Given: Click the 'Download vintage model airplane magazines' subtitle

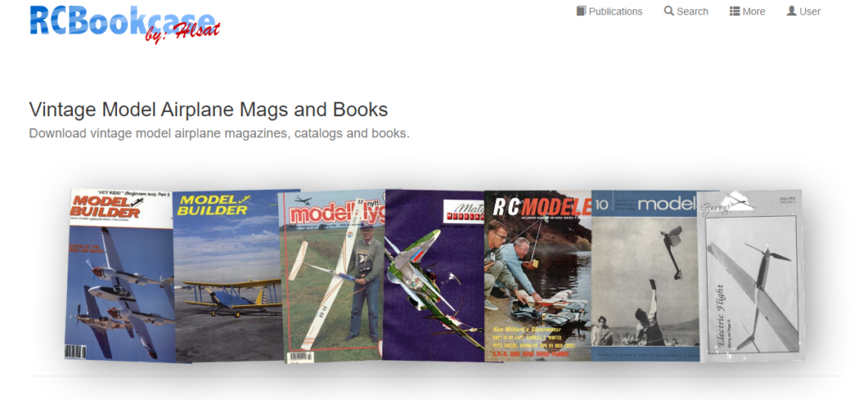Looking at the screenshot, I should [x=220, y=133].
